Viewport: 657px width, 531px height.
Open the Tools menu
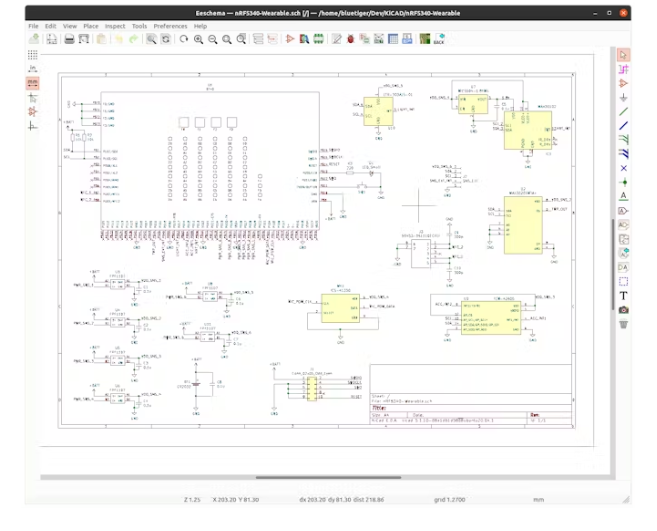click(139, 25)
